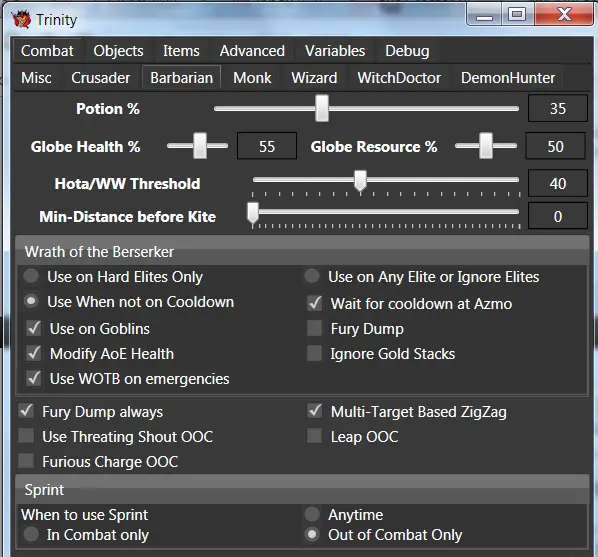Click the Trinity app icon in title bar
The height and width of the screenshot is (557, 598).
(x=21, y=19)
